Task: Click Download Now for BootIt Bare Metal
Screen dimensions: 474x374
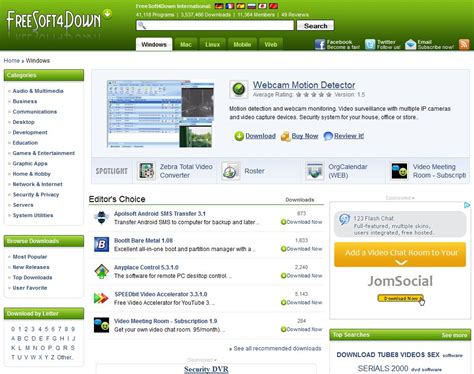Action: tap(302, 249)
